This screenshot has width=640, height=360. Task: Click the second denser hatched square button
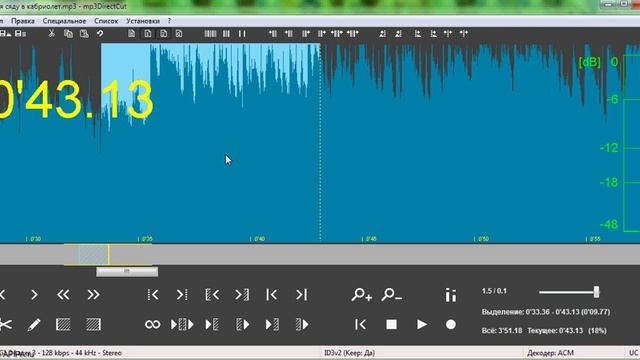pyautogui.click(x=93, y=324)
